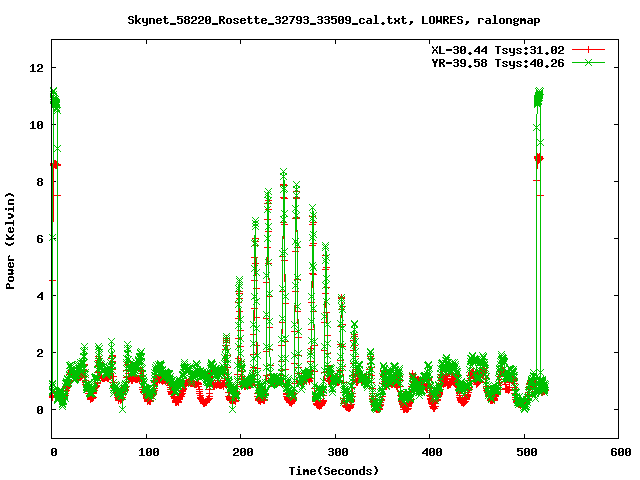Click the legend entry YR-39.58 Tsys:40.26

point(498,63)
